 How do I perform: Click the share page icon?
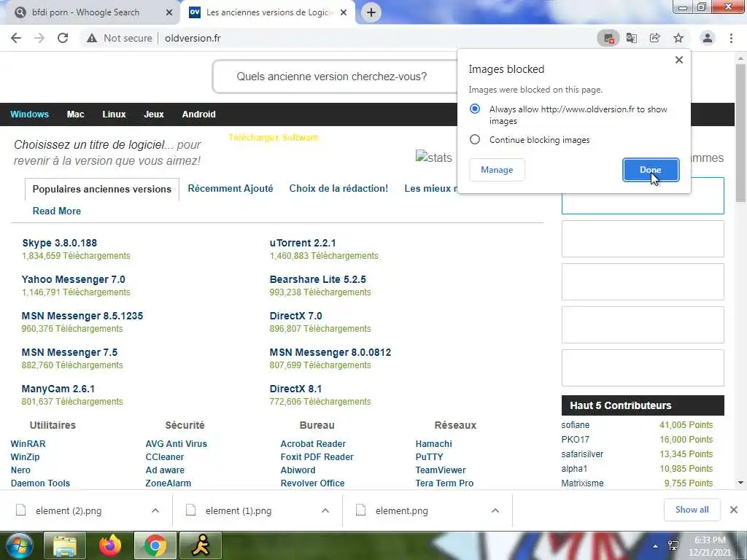point(655,38)
